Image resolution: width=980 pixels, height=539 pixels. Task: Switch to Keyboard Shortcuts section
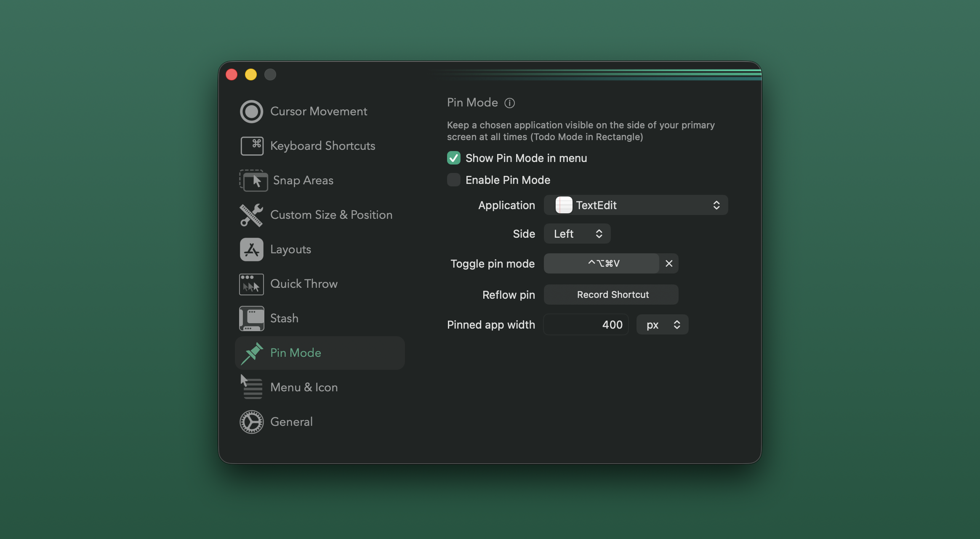(320, 146)
